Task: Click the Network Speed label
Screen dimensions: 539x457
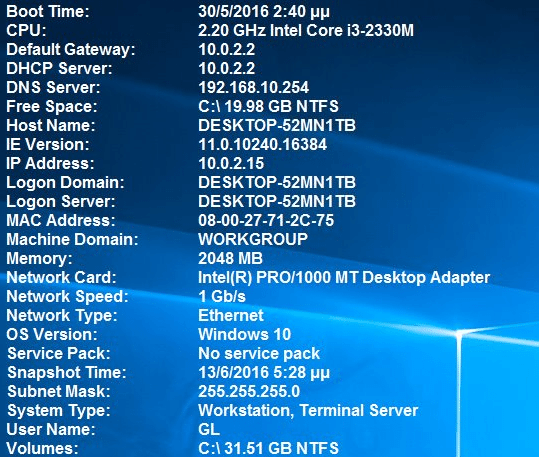Action: click(x=67, y=297)
